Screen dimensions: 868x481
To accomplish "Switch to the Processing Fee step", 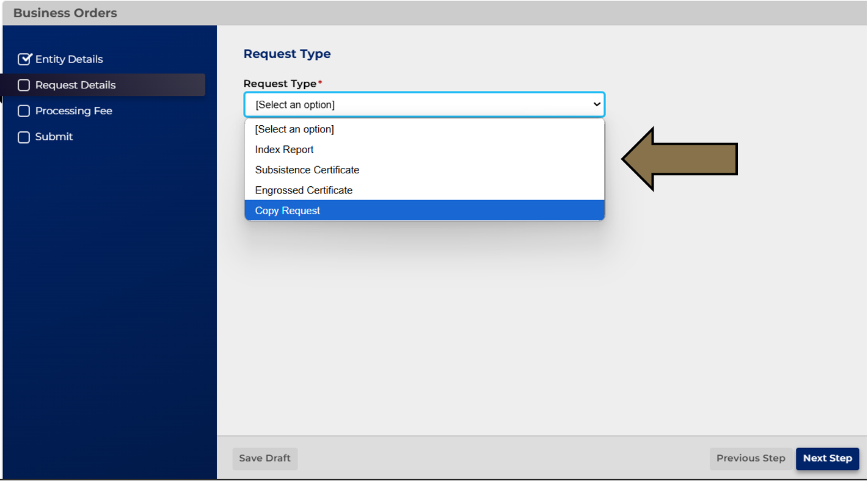I will pos(73,110).
